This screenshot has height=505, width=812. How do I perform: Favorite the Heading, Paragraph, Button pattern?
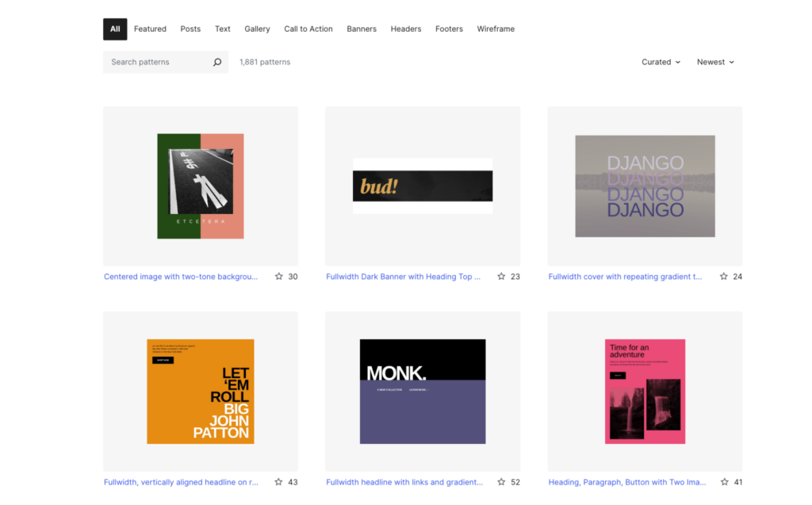coord(723,482)
